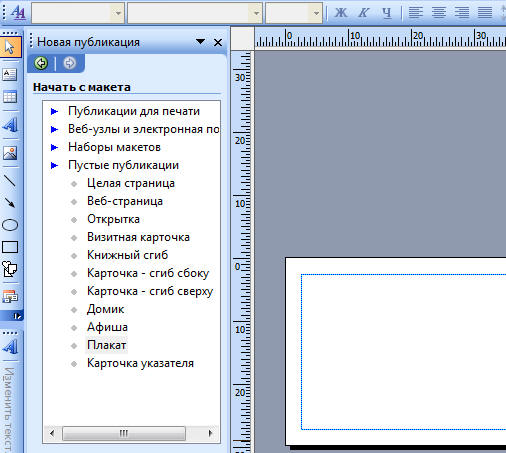Toggle italic К formatting
The height and width of the screenshot is (453, 506).
[x=363, y=13]
